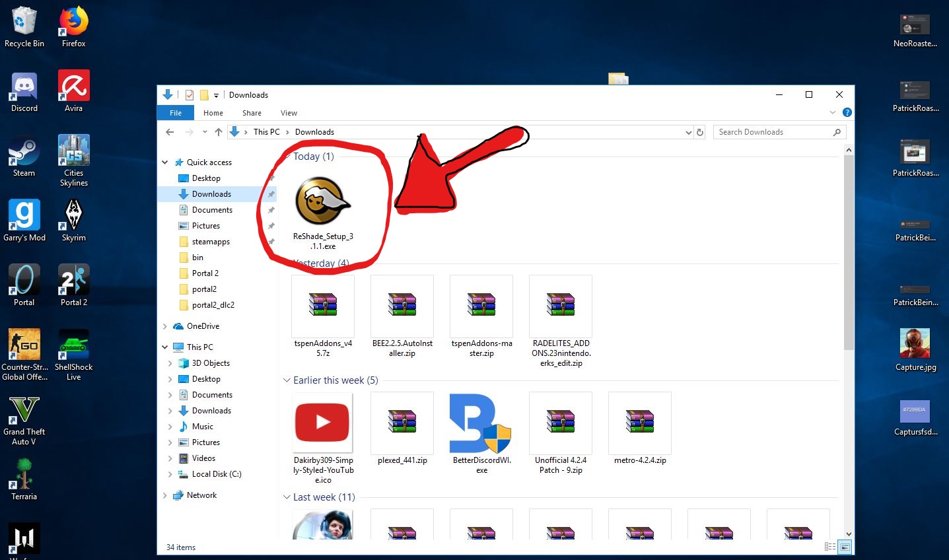
Task: Select Music under This PC
Action: pyautogui.click(x=202, y=427)
